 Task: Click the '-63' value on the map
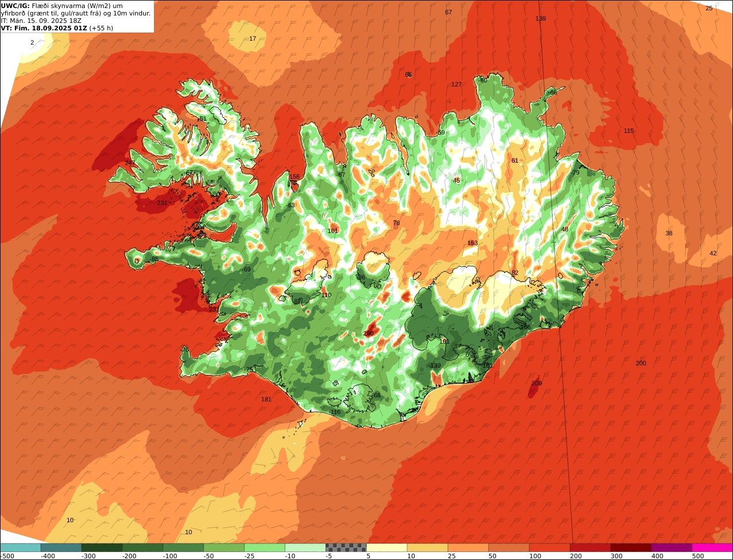(290, 206)
